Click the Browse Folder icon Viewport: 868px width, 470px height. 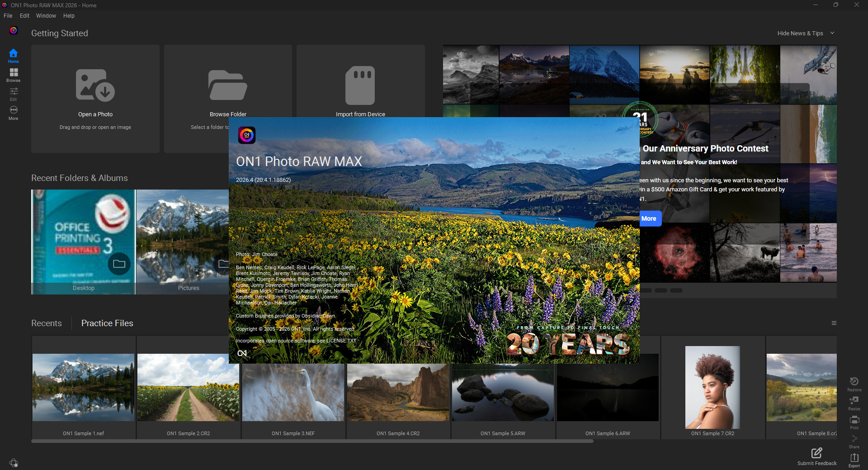(227, 85)
